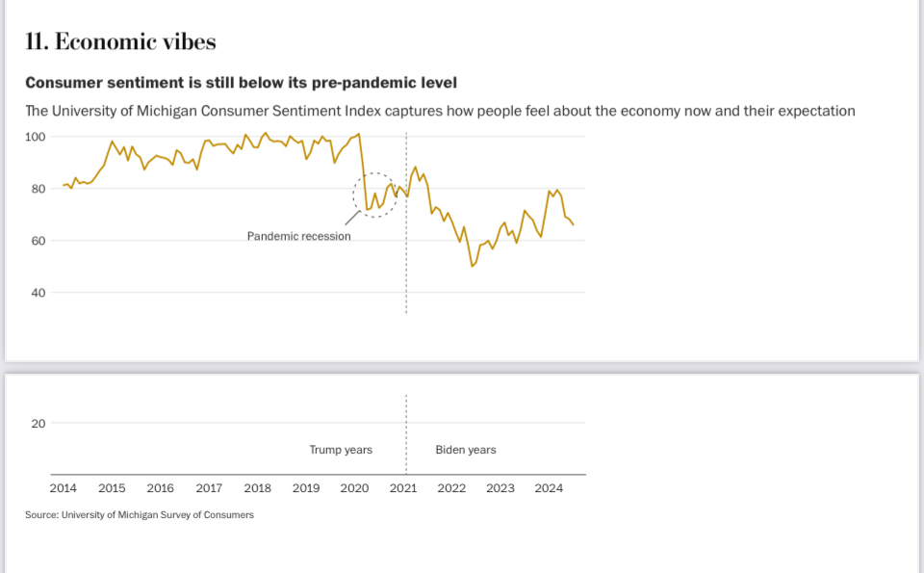Click the 40 y-axis value
The image size is (924, 573).
click(x=38, y=293)
